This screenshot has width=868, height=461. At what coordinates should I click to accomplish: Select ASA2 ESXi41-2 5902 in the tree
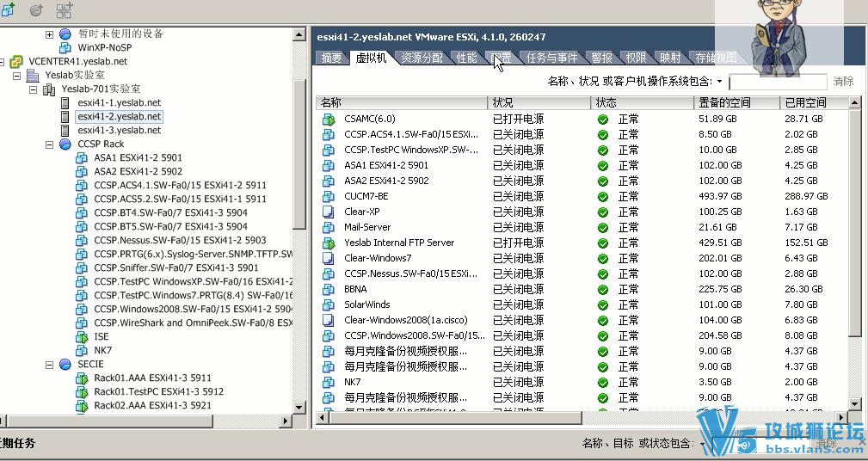click(x=138, y=171)
